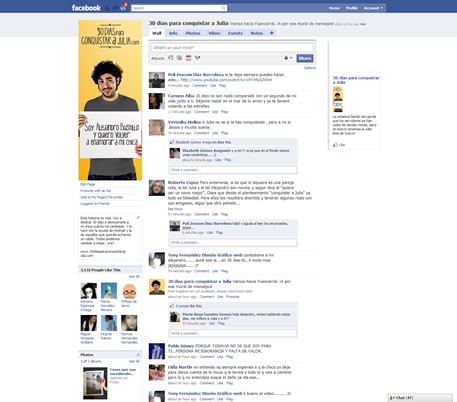Click Comment under Carmen Alba's post
The width and height of the screenshot is (457, 402).
[x=202, y=112]
